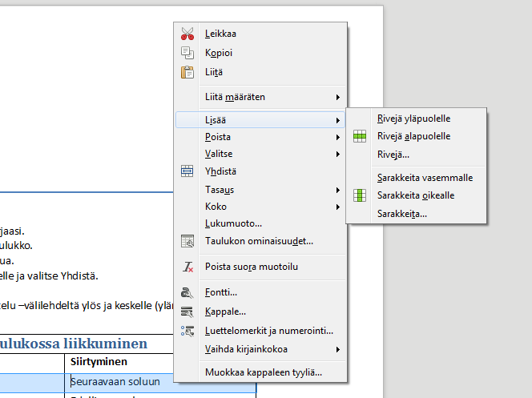Click the scissors Leikkaa icon
This screenshot has width=532, height=398.
[187, 34]
